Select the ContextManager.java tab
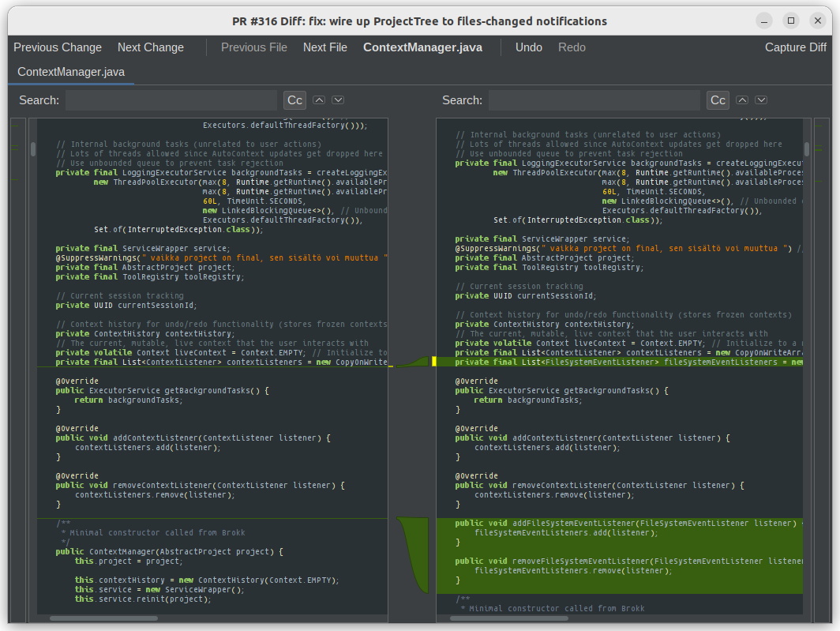The width and height of the screenshot is (840, 631). pos(71,72)
